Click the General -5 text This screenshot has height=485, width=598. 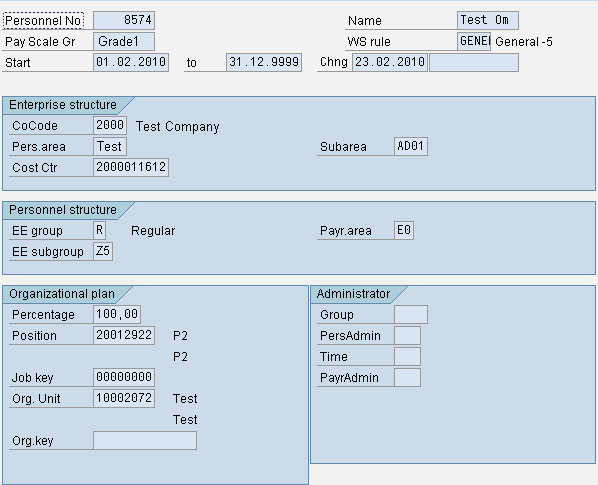(x=524, y=42)
